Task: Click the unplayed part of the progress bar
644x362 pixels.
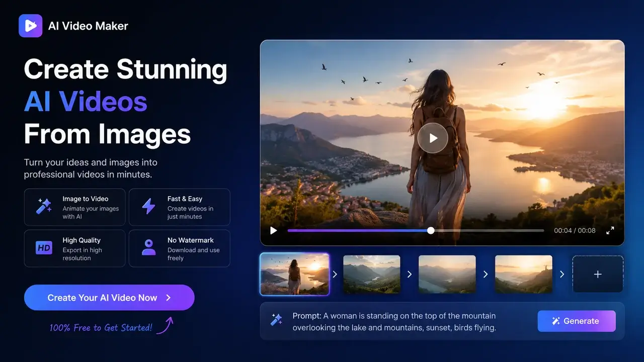Action: (489, 230)
